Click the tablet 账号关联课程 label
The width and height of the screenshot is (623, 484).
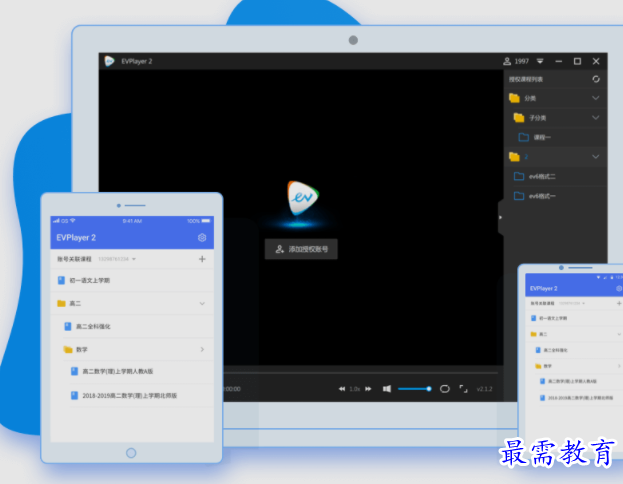(x=74, y=259)
